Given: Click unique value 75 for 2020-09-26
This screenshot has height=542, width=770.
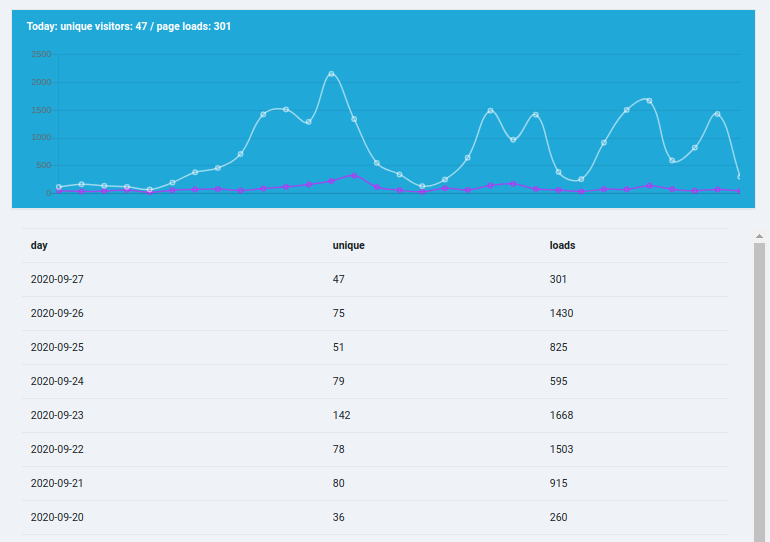Looking at the screenshot, I should coord(338,313).
